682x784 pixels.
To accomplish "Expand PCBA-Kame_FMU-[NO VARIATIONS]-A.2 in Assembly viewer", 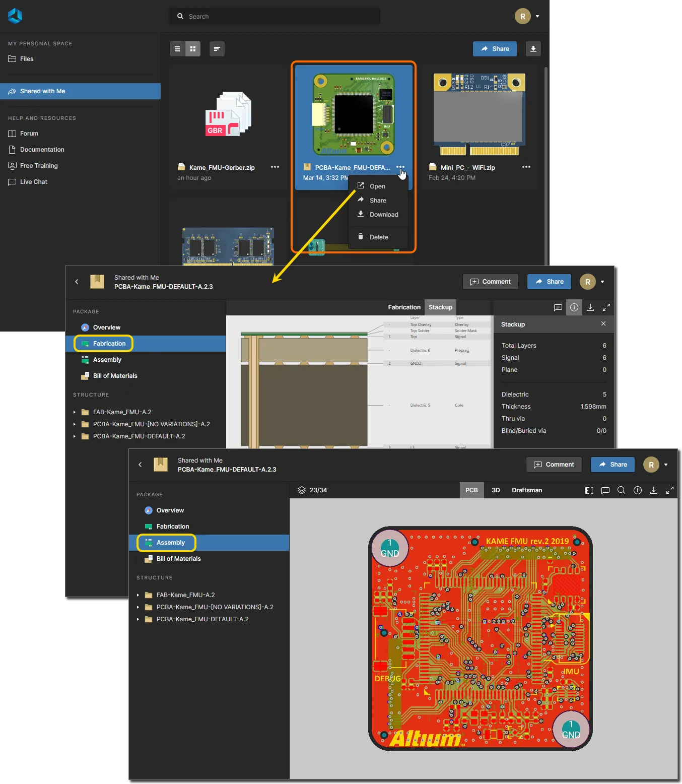I will click(138, 607).
